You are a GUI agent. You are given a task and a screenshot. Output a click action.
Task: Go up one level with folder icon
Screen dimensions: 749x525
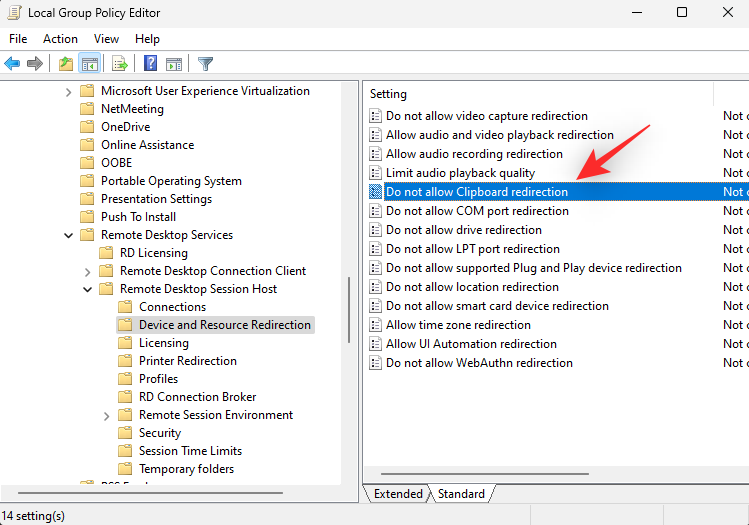[66, 63]
